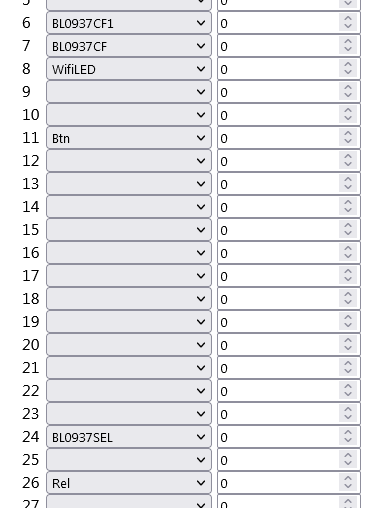Screen dimensions: 388x508
Task: Increment the channel value for pin 11
Action: click(x=348, y=133)
